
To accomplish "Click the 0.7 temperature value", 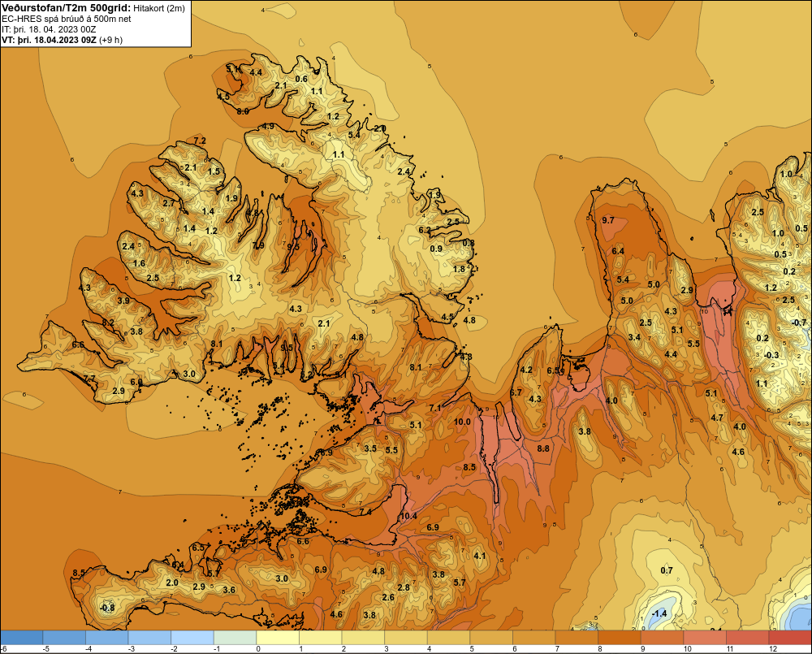I will click(x=667, y=570).
